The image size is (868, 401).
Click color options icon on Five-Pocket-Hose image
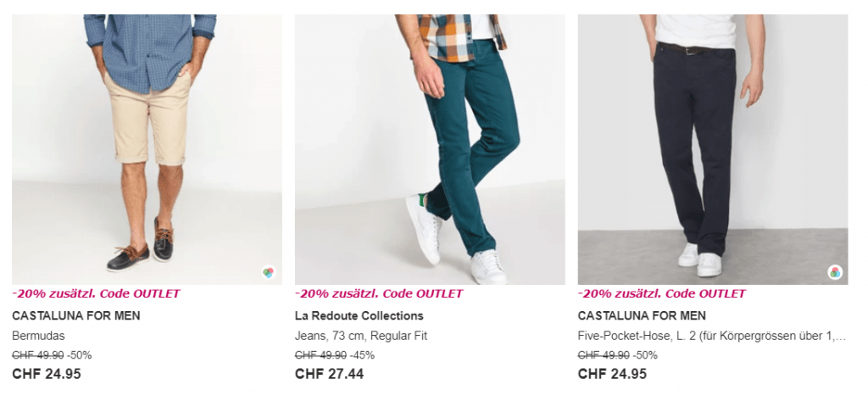834,272
